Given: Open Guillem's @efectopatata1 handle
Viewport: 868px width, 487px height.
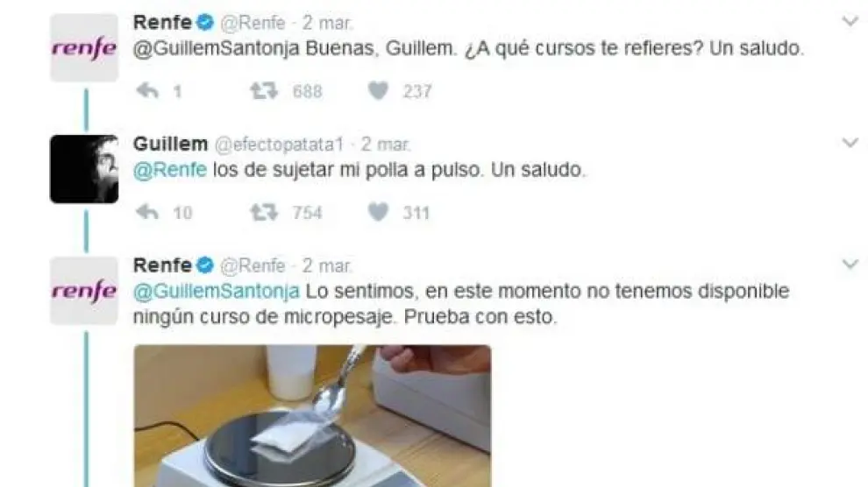Looking at the screenshot, I should click(x=280, y=145).
